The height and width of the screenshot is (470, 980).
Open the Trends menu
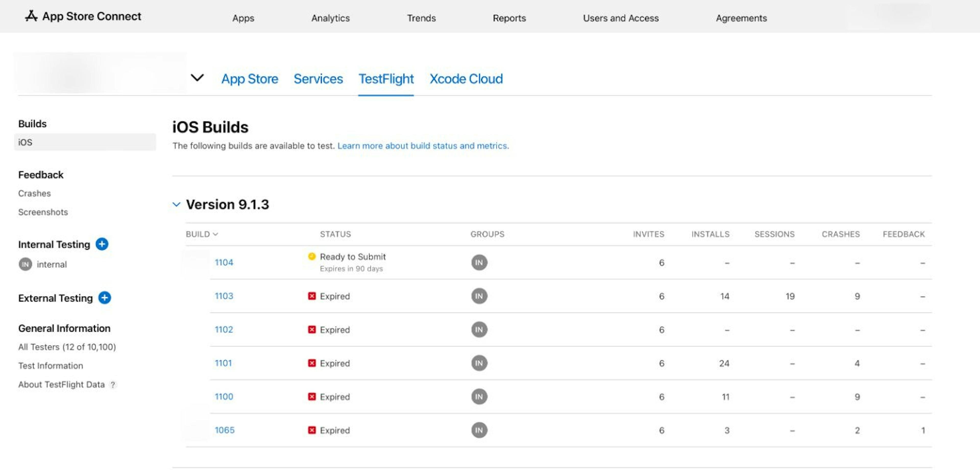click(x=421, y=18)
